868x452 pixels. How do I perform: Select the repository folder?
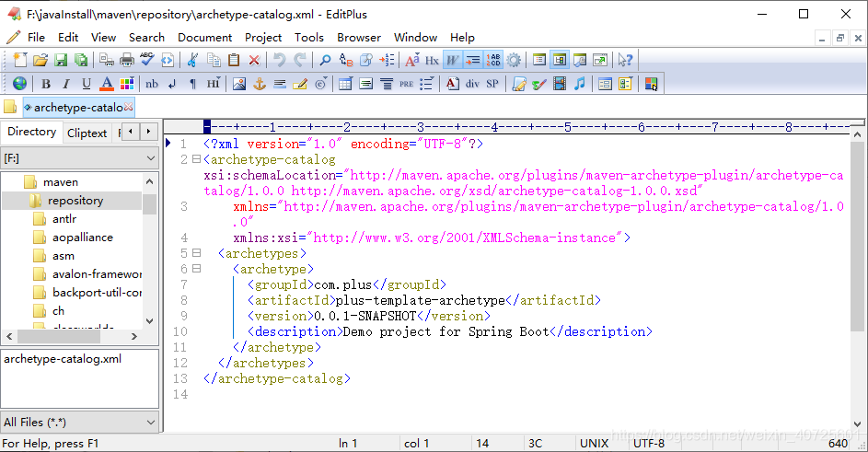pyautogui.click(x=75, y=201)
